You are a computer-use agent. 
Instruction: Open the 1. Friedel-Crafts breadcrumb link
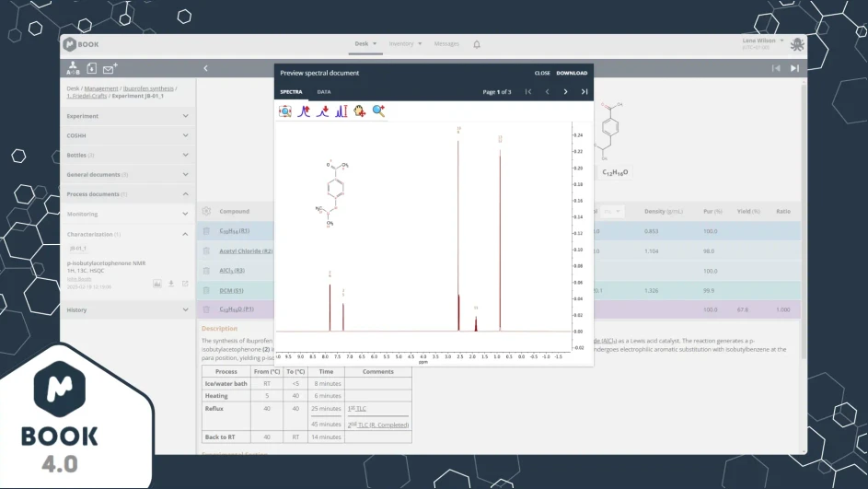pos(87,96)
